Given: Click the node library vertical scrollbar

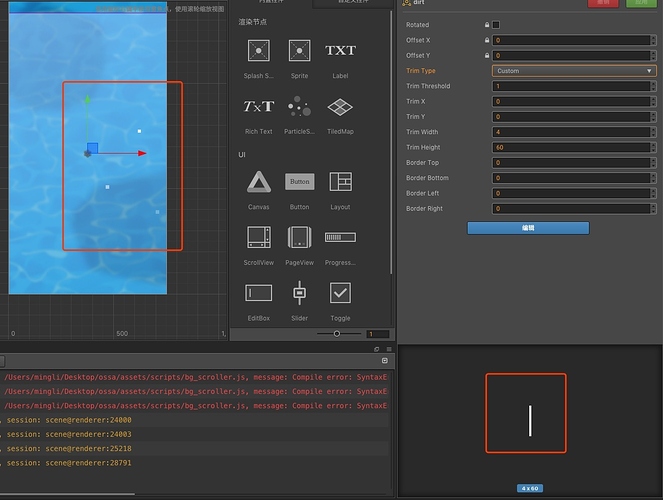Looking at the screenshot, I should pyautogui.click(x=391, y=144).
